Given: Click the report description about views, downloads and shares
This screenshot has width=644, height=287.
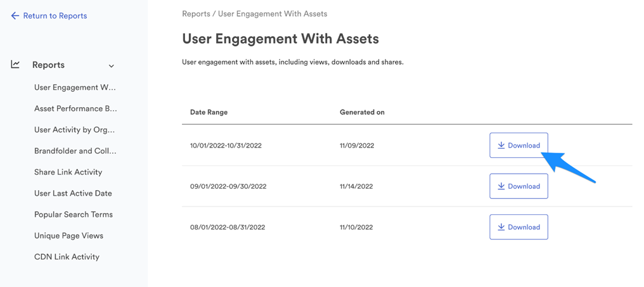Looking at the screenshot, I should click(x=293, y=63).
